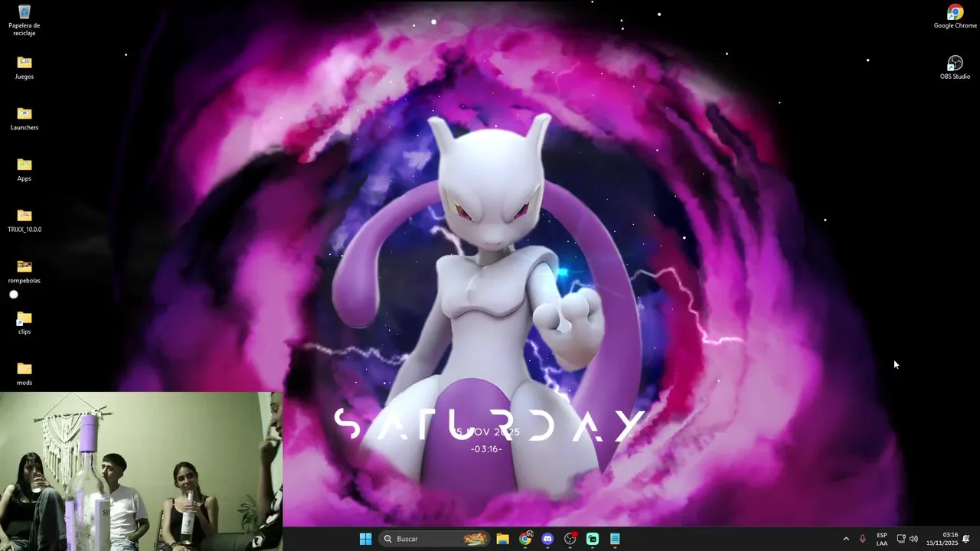Open the Windows Start menu
Viewport: 980px width, 551px height.
pos(365,539)
